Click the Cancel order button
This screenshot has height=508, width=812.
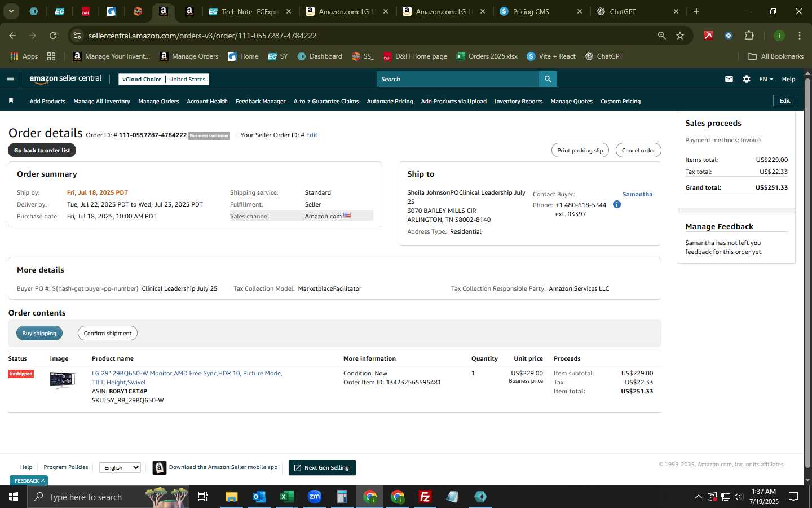pyautogui.click(x=638, y=150)
